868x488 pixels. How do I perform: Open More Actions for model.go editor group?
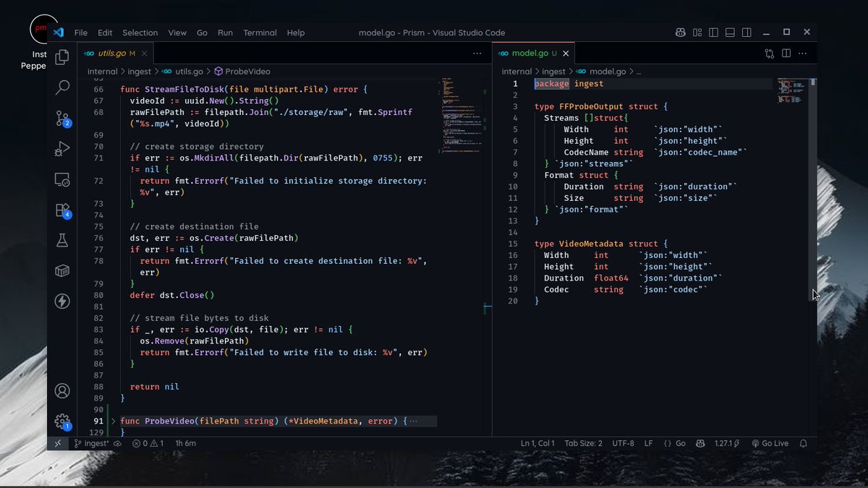[x=802, y=53]
